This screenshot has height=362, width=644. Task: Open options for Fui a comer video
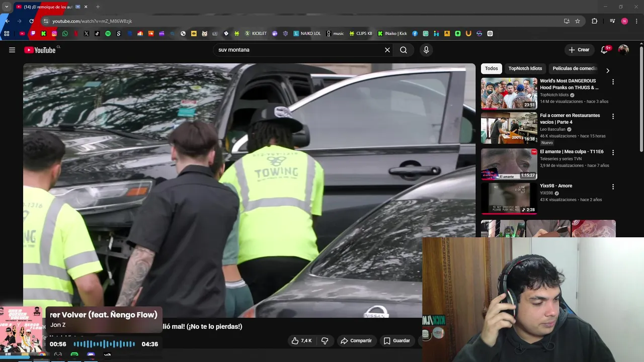pos(613,116)
